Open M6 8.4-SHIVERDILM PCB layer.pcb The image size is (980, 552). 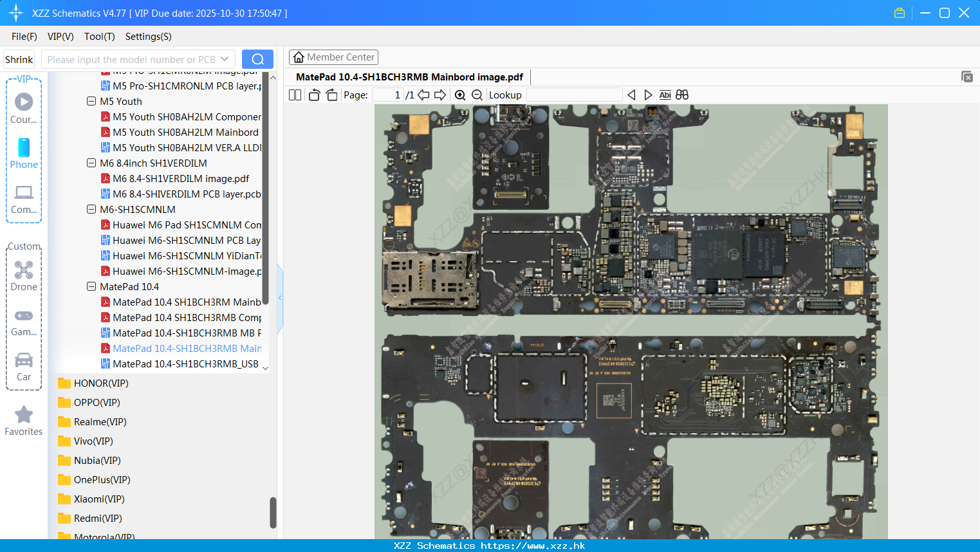point(181,194)
